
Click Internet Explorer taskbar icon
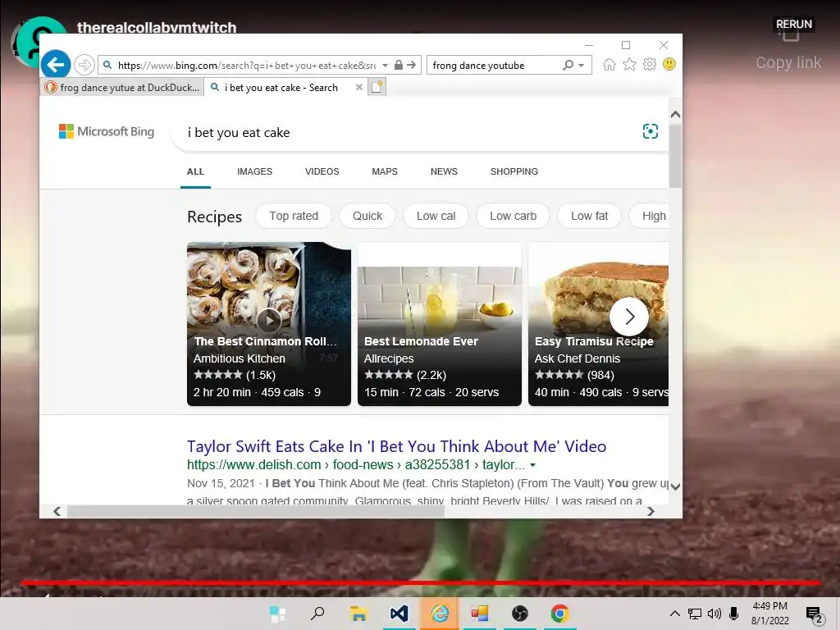coord(440,614)
